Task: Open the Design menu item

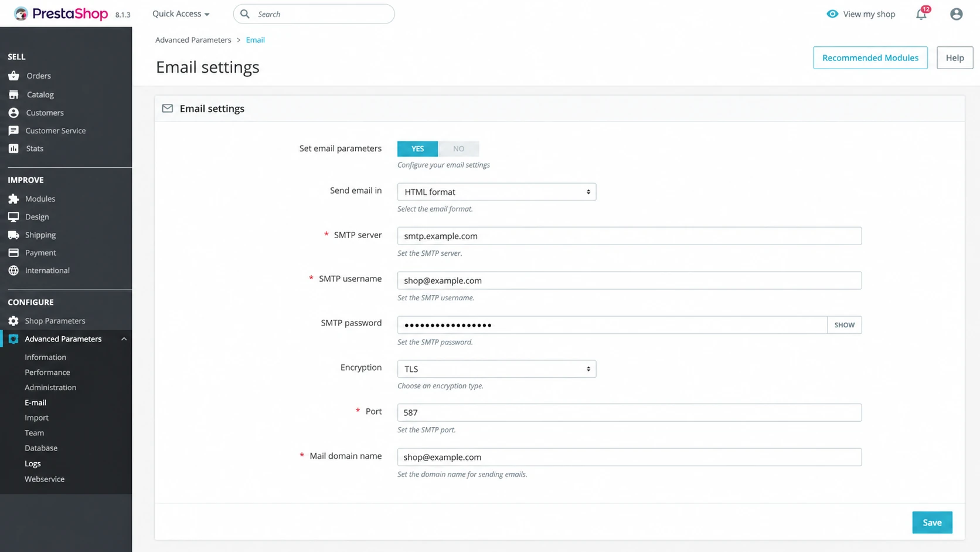Action: (x=37, y=217)
